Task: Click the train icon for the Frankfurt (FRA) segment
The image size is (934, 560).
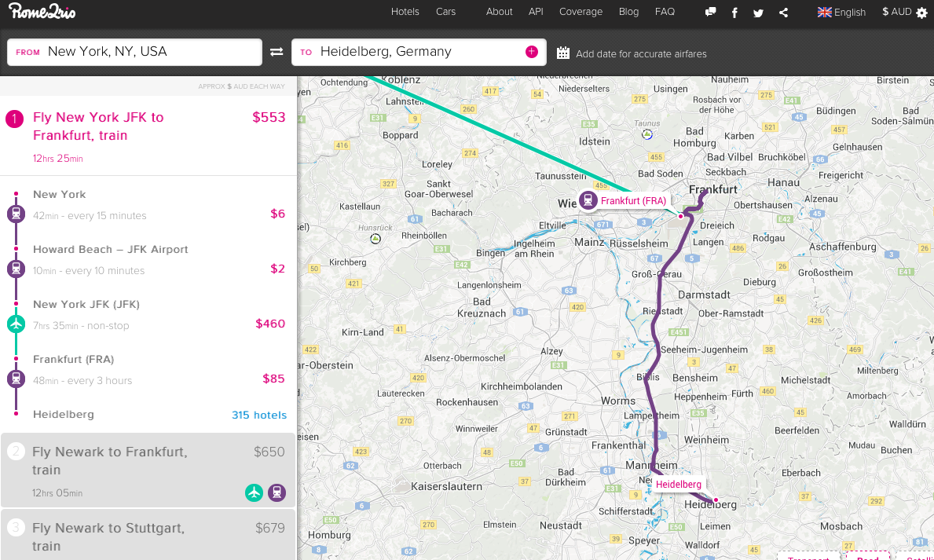Action: pyautogui.click(x=16, y=379)
